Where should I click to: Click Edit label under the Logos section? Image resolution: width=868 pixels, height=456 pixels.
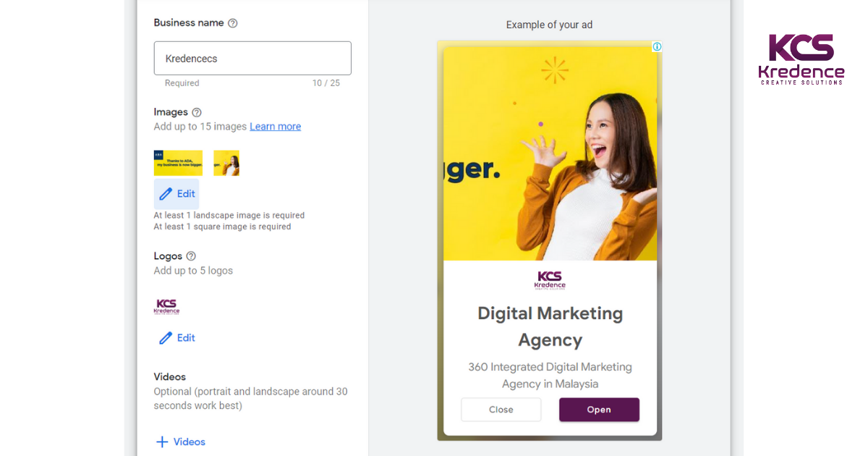point(186,338)
